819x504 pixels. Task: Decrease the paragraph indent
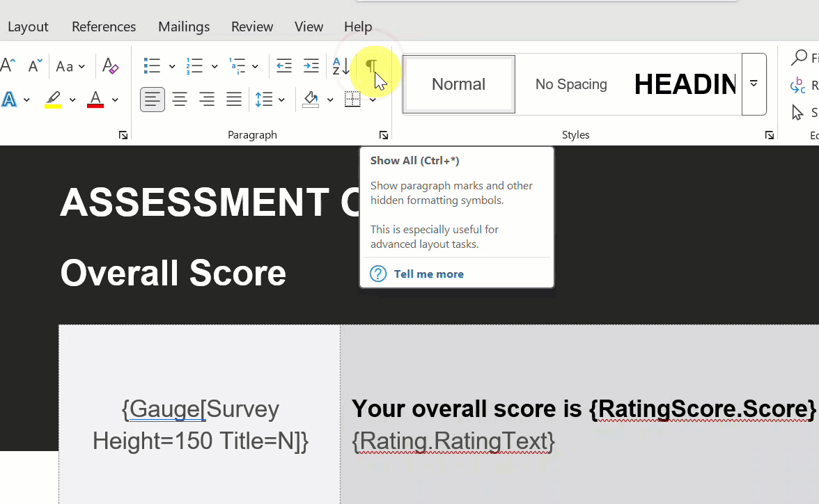pos(284,67)
